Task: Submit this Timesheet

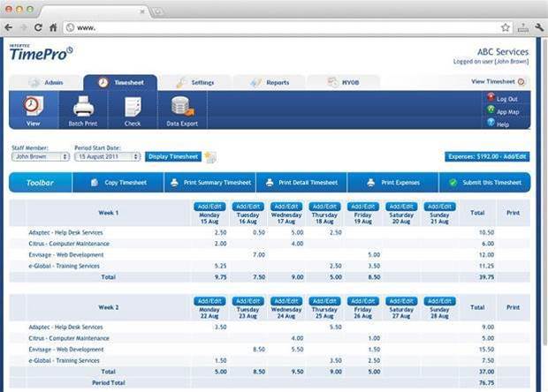Action: 485,183
